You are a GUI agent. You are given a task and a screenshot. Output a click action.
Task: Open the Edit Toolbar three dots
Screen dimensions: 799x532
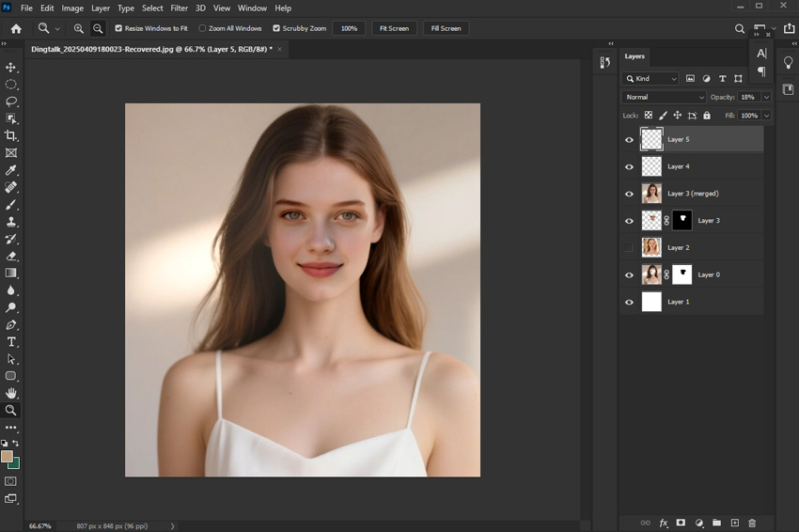click(x=10, y=428)
